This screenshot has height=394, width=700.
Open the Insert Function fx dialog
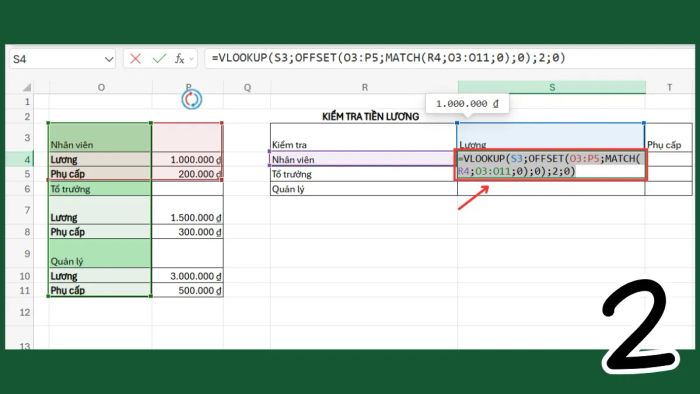[x=179, y=58]
